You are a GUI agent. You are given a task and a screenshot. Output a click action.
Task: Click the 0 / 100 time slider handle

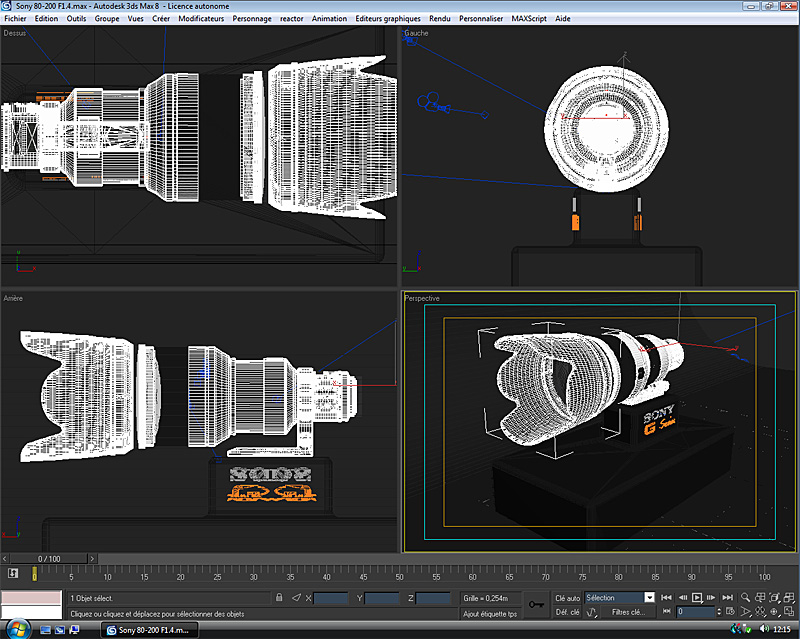click(49, 558)
